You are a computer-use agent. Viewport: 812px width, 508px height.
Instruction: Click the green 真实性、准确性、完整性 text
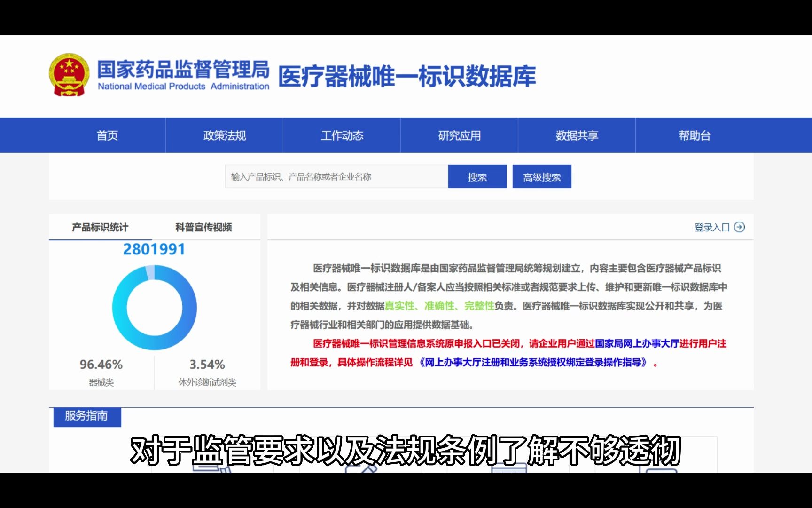click(x=439, y=306)
